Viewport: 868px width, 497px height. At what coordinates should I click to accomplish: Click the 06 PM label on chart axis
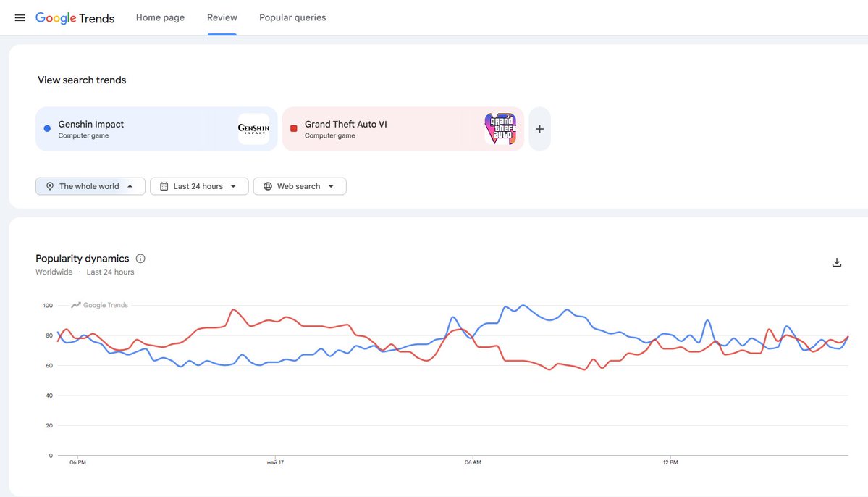77,462
